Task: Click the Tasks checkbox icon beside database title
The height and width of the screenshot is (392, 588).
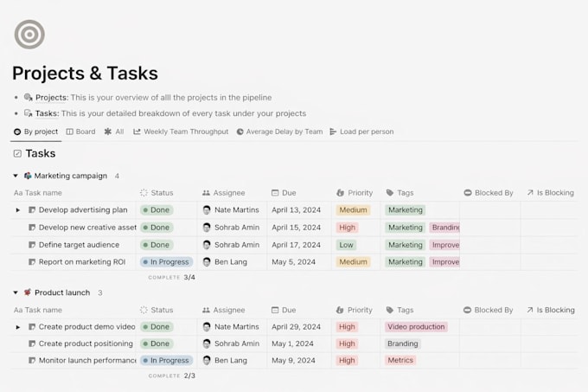Action: [x=17, y=153]
